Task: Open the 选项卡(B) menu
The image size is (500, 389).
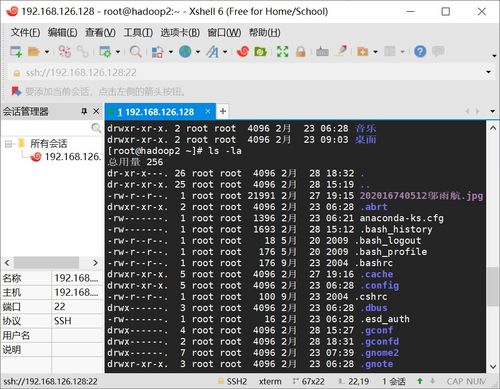Action: [x=180, y=33]
